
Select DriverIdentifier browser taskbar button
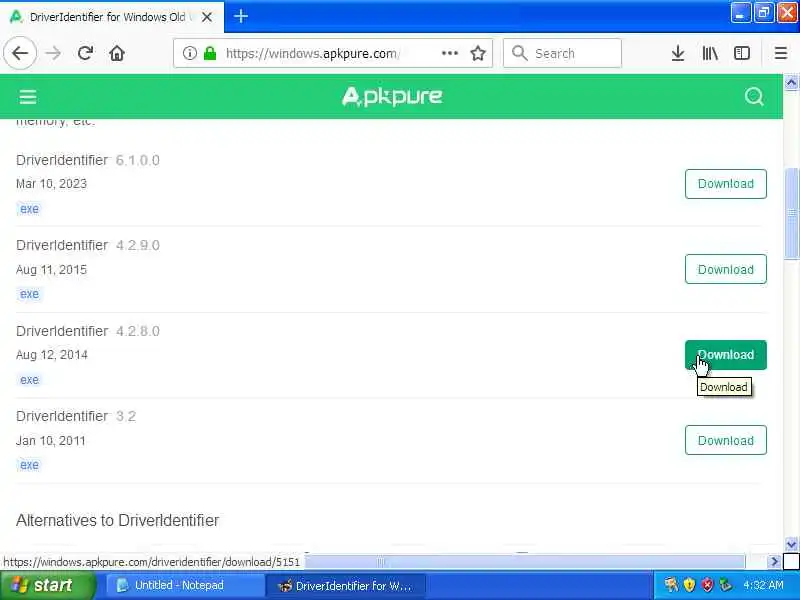346,586
